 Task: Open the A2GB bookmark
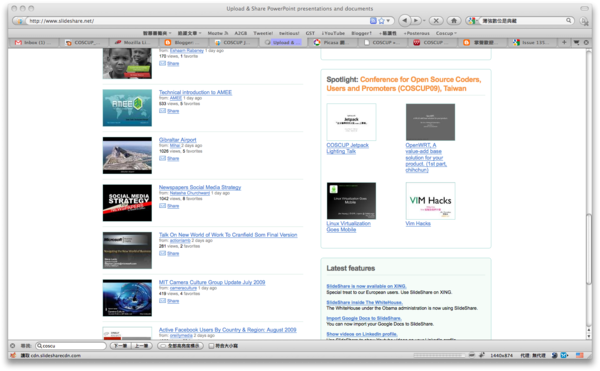241,33
